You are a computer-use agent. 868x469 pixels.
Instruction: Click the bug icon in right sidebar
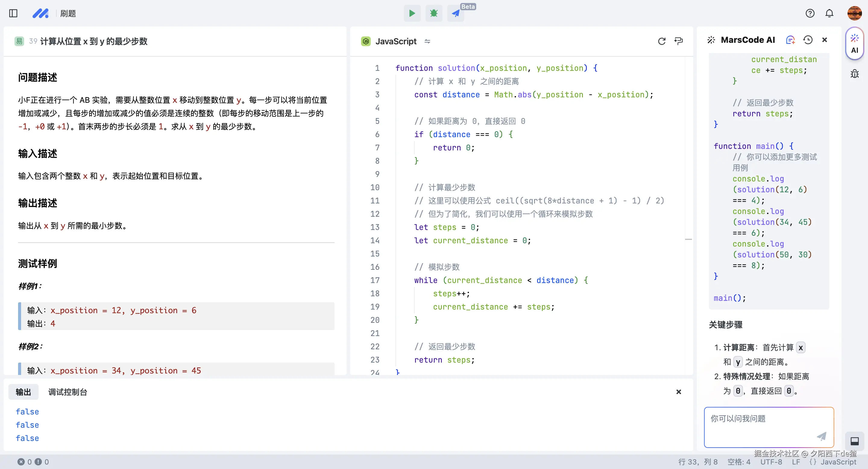click(854, 74)
